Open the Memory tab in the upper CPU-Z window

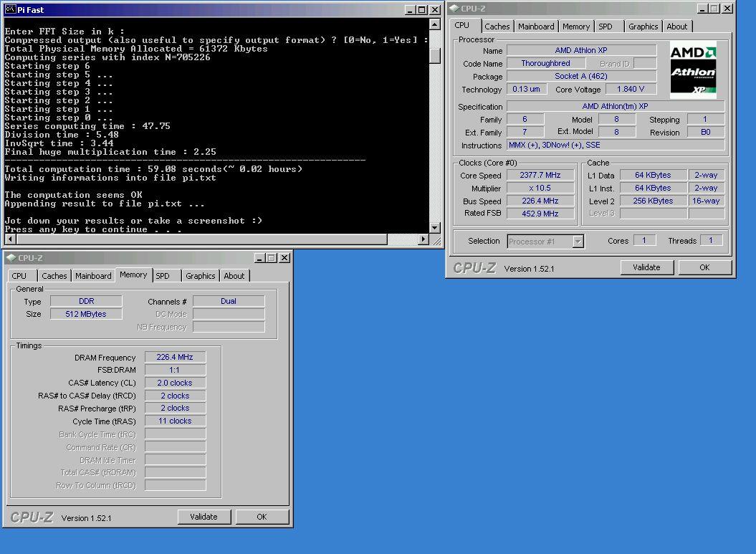click(x=576, y=27)
